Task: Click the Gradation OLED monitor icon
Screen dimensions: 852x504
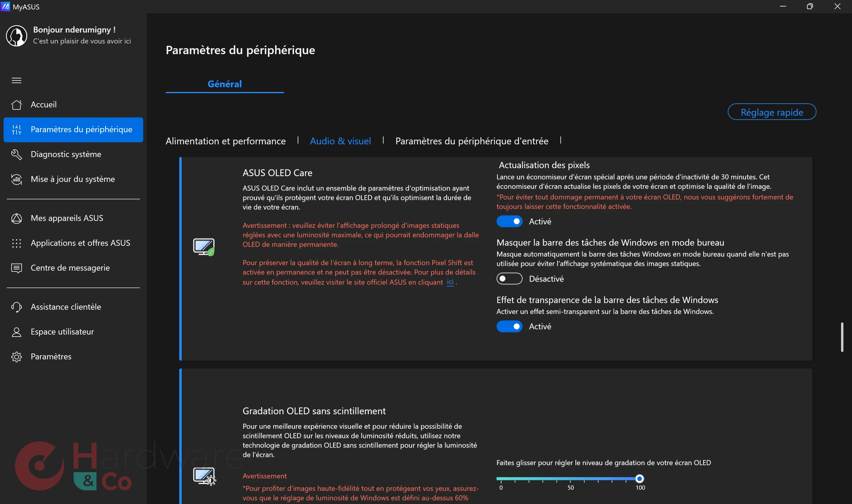Action: (204, 476)
